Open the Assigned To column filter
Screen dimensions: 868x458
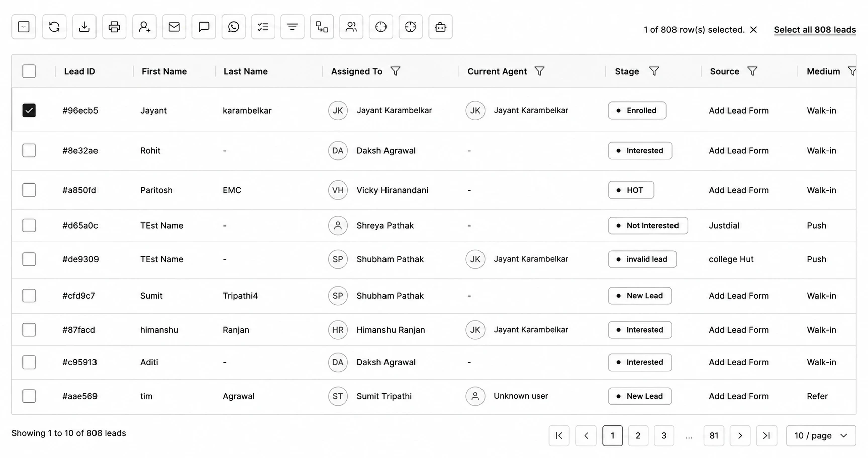tap(396, 71)
